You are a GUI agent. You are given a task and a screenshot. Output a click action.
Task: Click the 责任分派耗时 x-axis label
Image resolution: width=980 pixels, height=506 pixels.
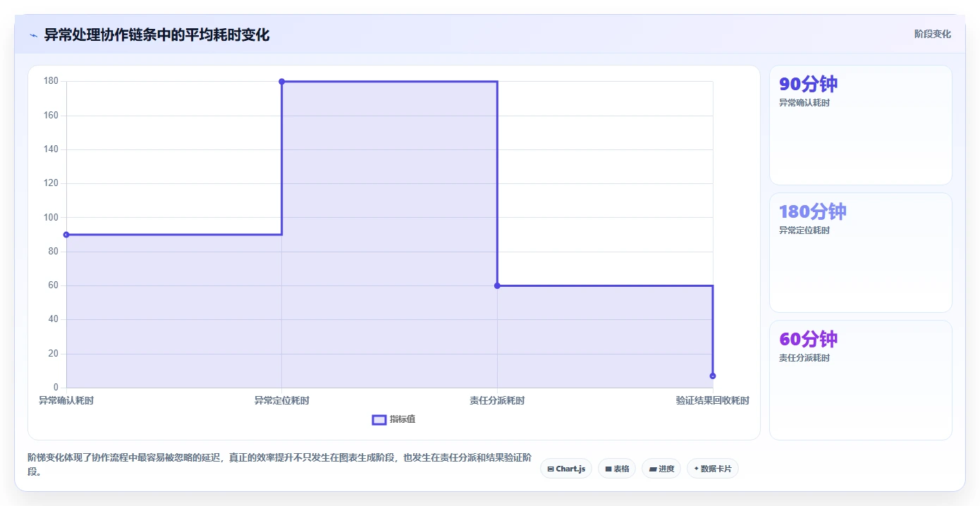point(497,400)
